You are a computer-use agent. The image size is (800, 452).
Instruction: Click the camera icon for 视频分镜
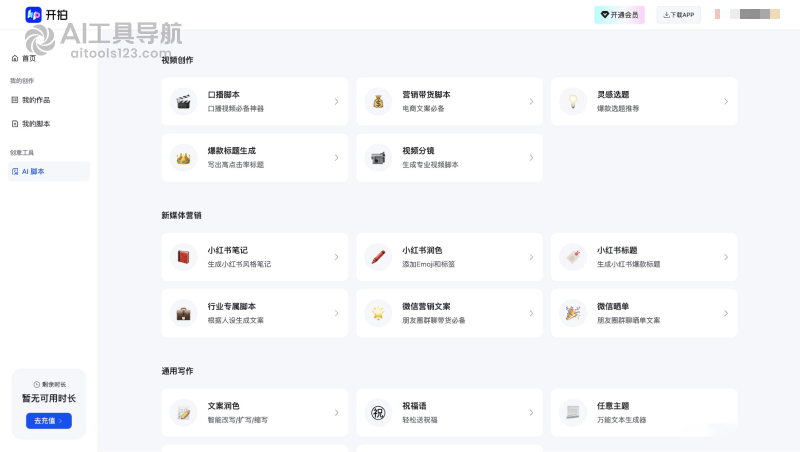click(378, 158)
